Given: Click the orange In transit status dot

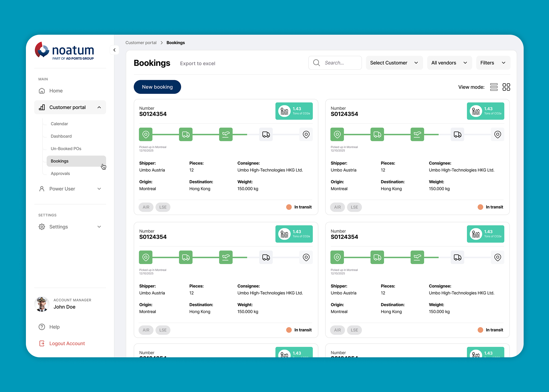Looking at the screenshot, I should 289,207.
